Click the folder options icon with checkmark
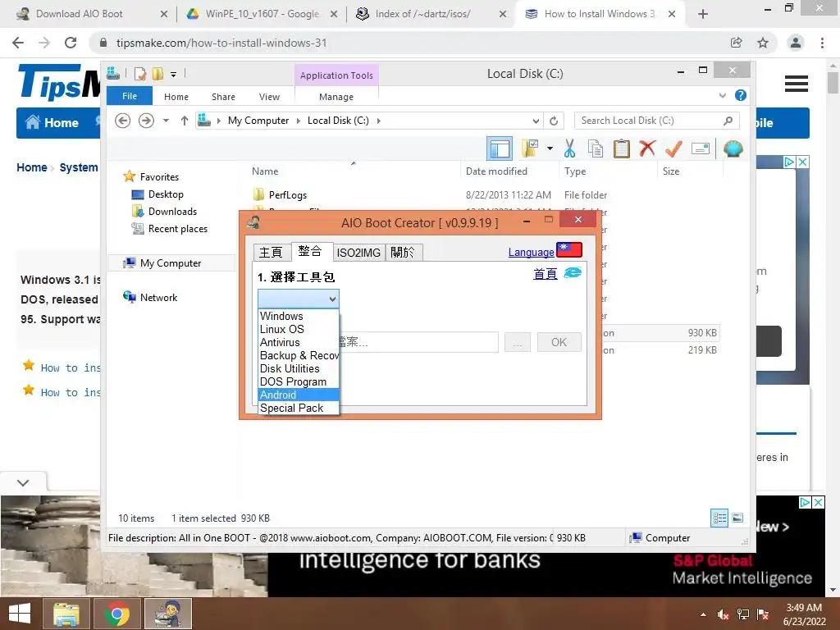 coord(531,148)
